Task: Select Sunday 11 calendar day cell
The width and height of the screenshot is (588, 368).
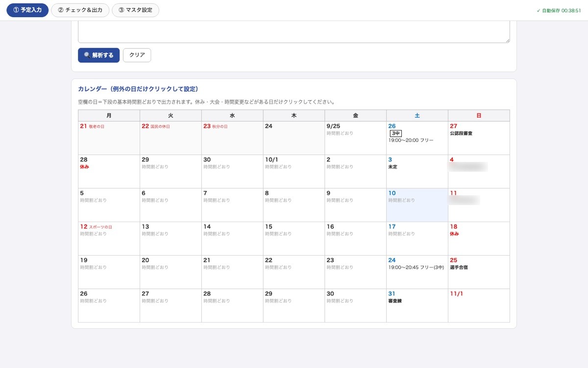Action: pos(479,205)
